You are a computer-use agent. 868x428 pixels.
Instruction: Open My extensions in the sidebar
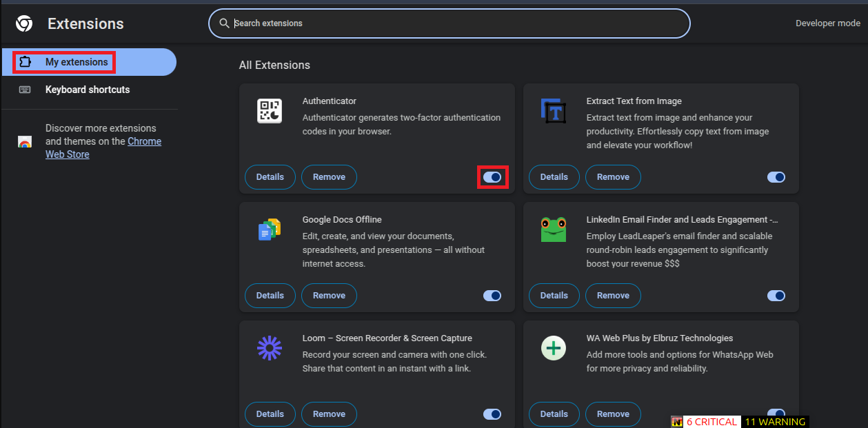tap(88, 62)
